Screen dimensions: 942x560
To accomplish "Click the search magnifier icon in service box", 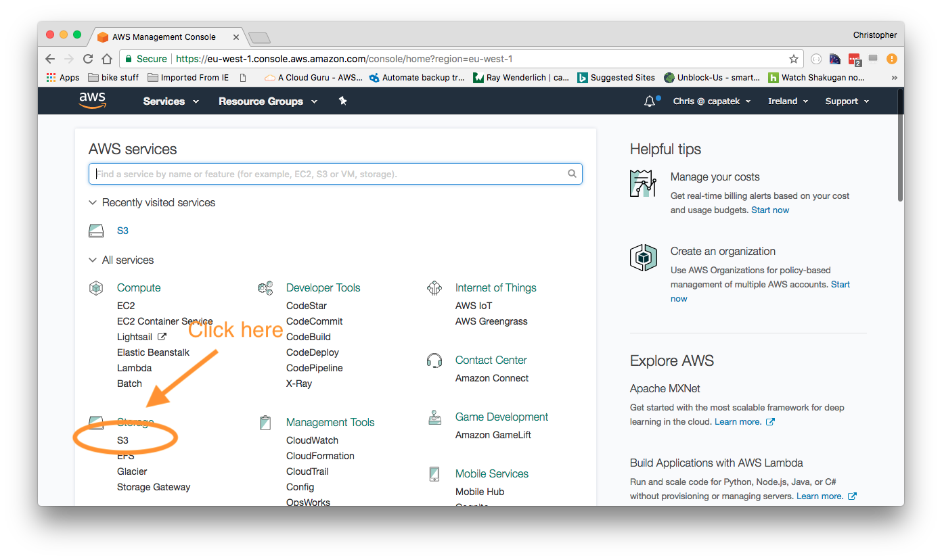I will coord(572,174).
